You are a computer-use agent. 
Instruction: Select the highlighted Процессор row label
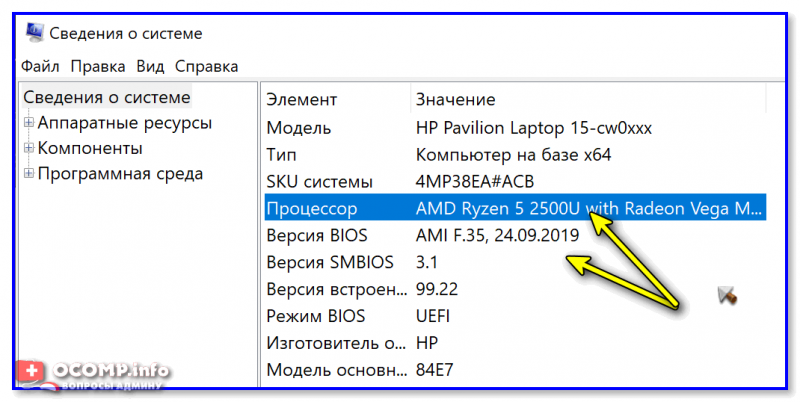[312, 209]
